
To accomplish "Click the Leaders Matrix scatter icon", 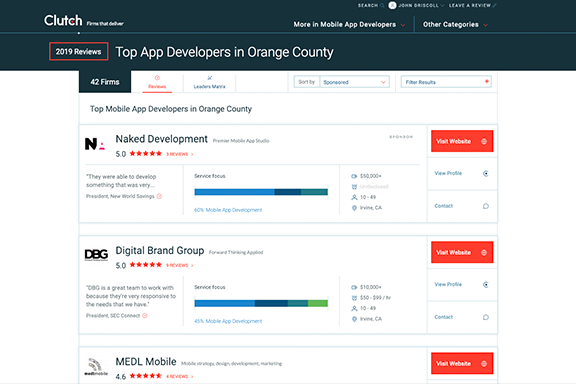I will 209,78.
